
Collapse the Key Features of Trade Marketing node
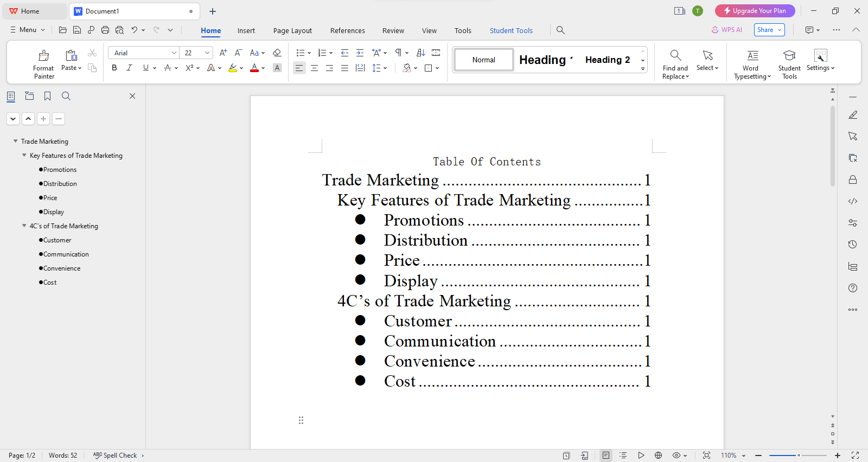24,155
